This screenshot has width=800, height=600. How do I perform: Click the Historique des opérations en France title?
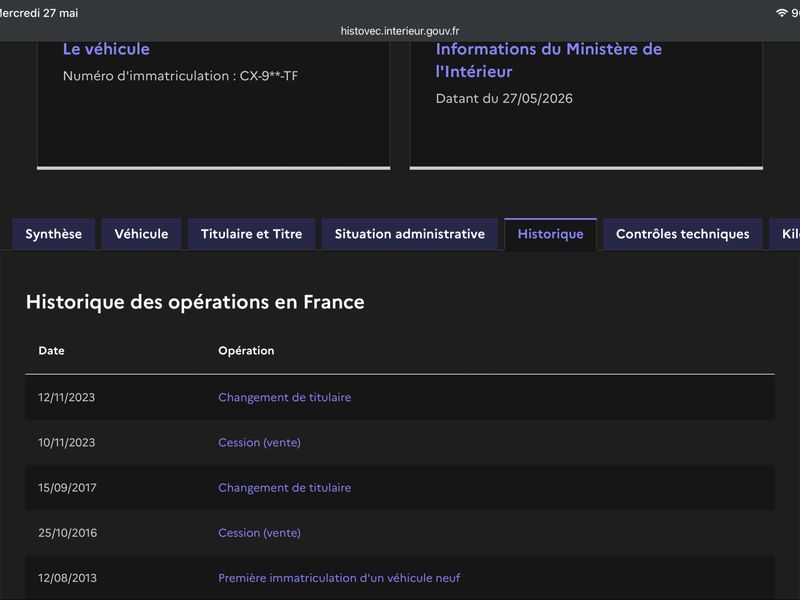coord(195,302)
